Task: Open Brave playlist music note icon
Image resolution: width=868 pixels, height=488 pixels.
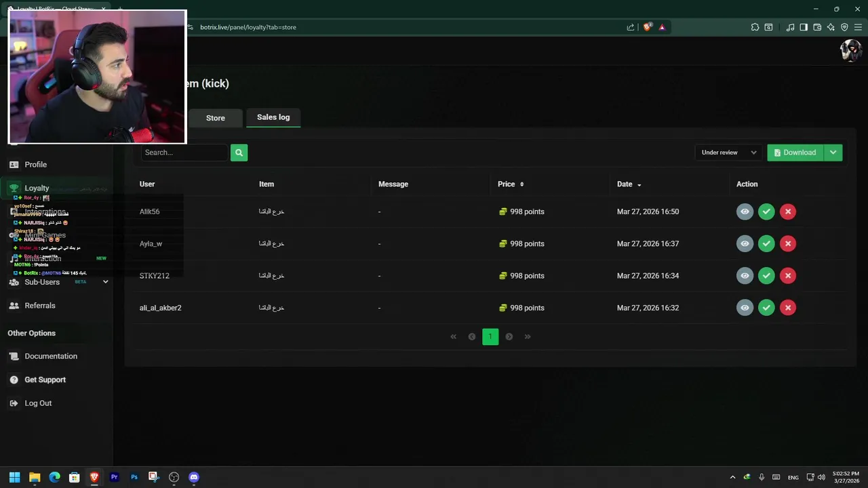Action: pos(790,27)
